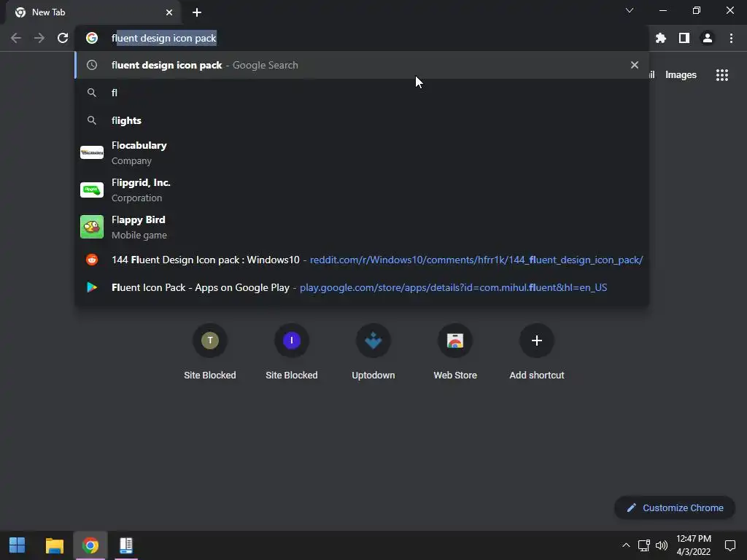This screenshot has width=747, height=560.
Task: Open the Images link
Action: tap(681, 75)
